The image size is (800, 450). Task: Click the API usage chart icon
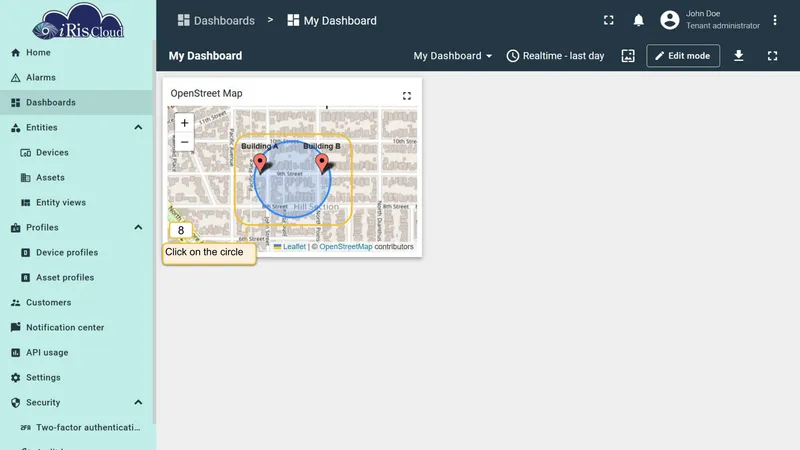tap(15, 353)
